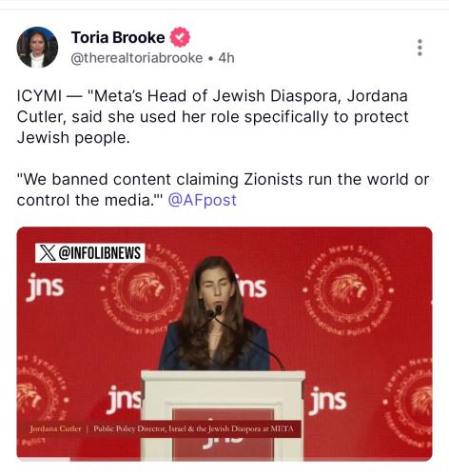Open the @AFpost mention link
Screen dimensions: 449x476
pos(202,200)
